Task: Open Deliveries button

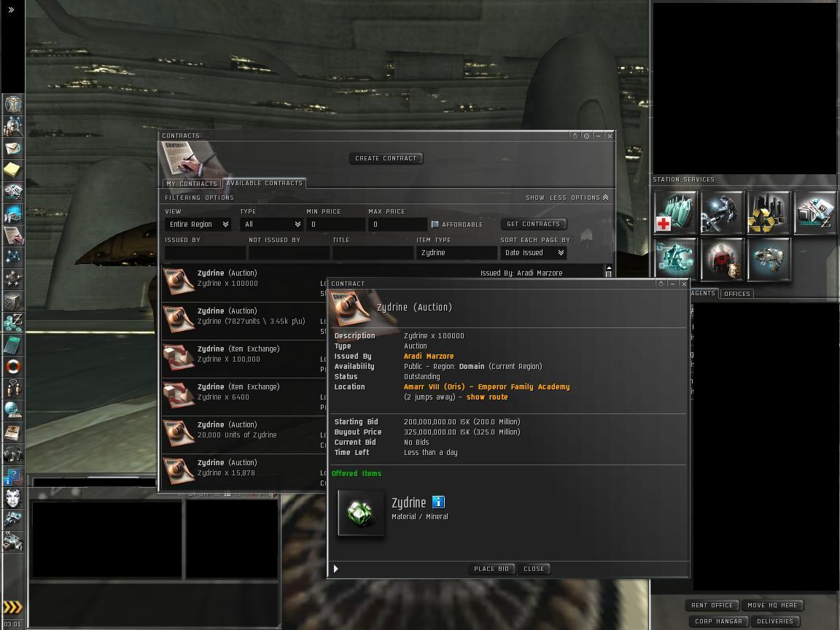Action: pyautogui.click(x=774, y=621)
